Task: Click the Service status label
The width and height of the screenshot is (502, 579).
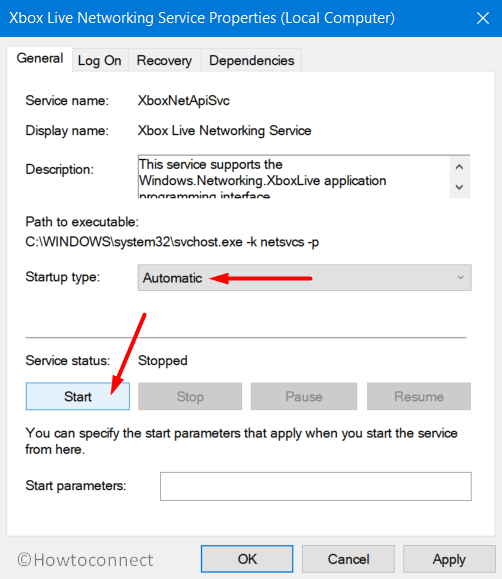Action: [x=68, y=361]
